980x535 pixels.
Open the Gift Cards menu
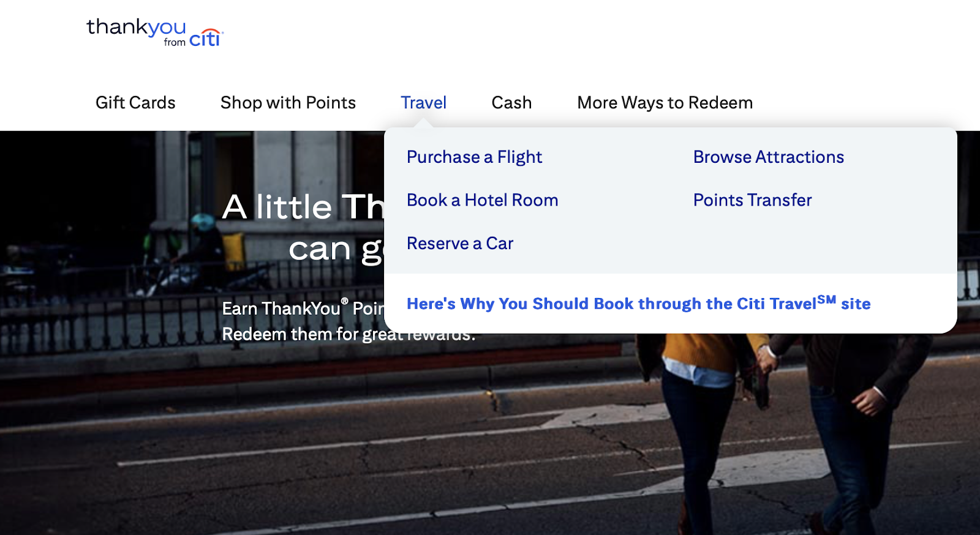click(135, 103)
